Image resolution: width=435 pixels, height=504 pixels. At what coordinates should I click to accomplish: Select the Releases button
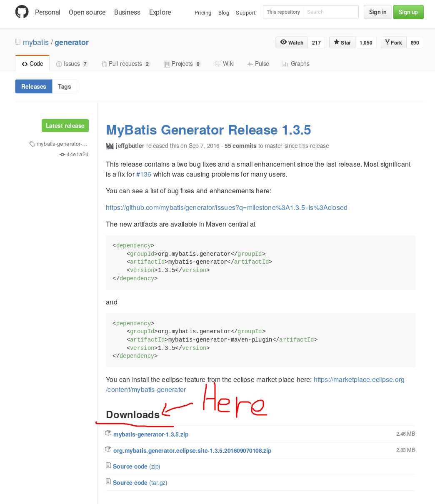(34, 87)
